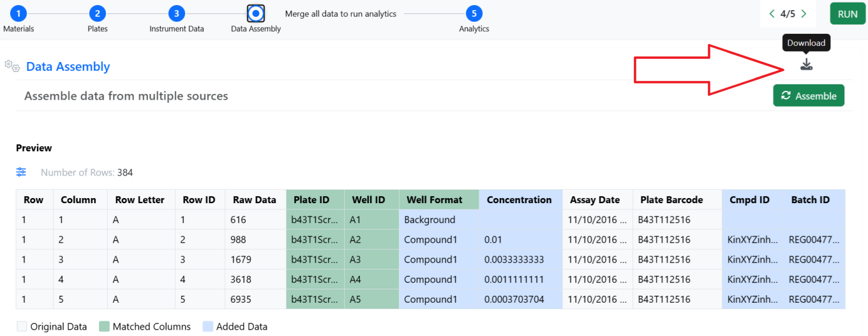
Task: Click the Plate ID column header
Action: pos(311,200)
